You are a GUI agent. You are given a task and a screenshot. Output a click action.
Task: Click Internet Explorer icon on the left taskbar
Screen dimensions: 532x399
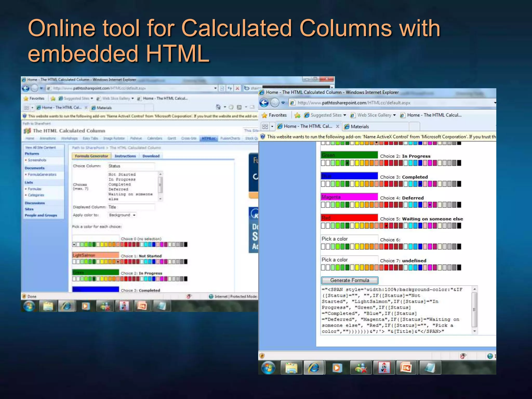tap(66, 306)
